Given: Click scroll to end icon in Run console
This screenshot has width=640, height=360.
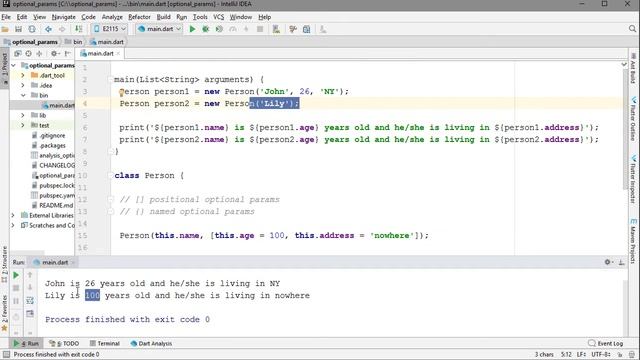Looking at the screenshot, I should pos(30,313).
